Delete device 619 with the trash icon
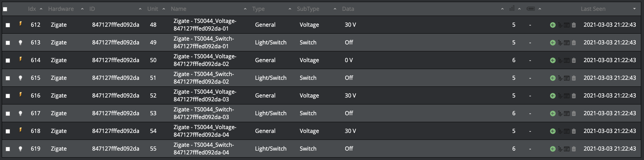Image resolution: width=644 pixels, height=160 pixels. 574,149
